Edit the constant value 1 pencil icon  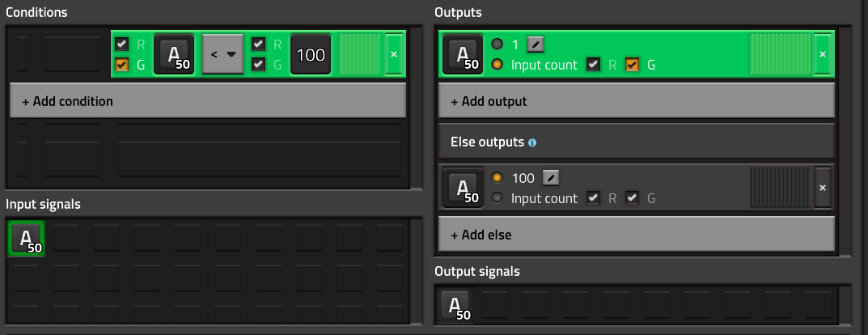tap(536, 45)
